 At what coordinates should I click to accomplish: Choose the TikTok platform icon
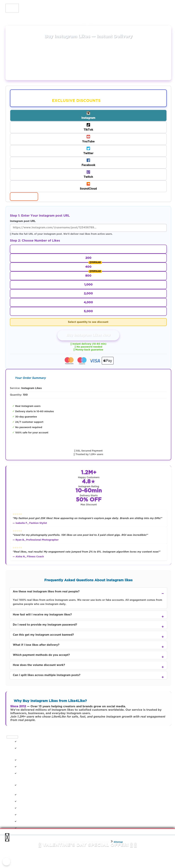[x=88, y=125]
